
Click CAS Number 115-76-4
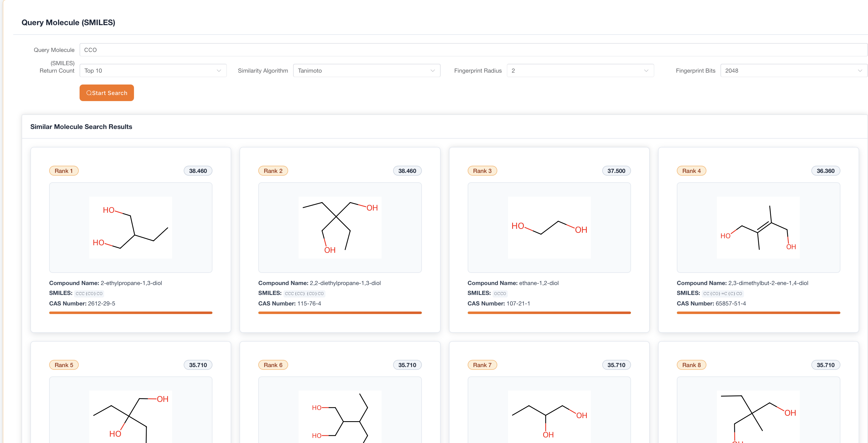point(309,304)
